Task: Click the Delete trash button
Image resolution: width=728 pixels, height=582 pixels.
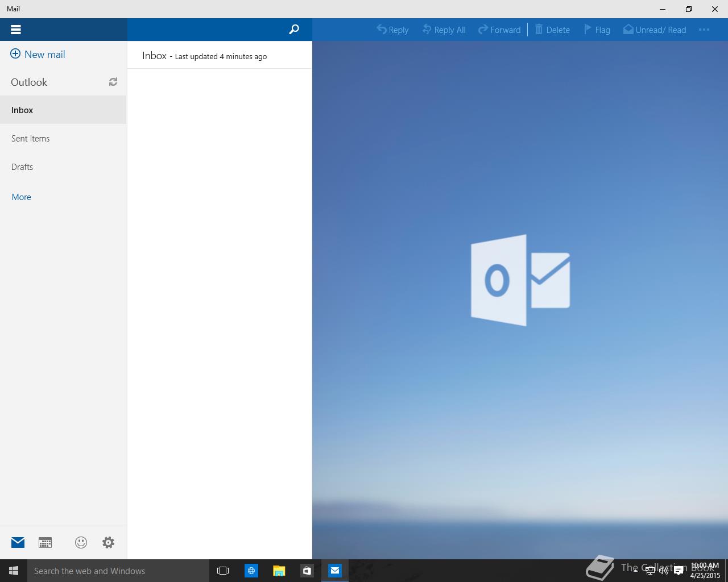Action: [552, 30]
